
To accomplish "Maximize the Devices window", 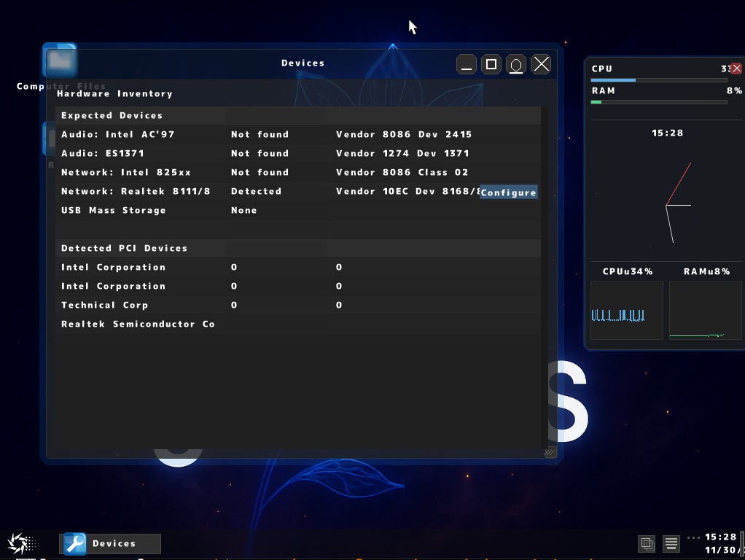I will tap(491, 64).
